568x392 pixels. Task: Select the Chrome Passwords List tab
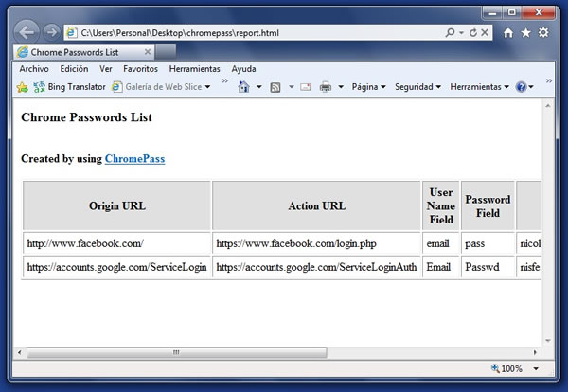pyautogui.click(x=84, y=52)
